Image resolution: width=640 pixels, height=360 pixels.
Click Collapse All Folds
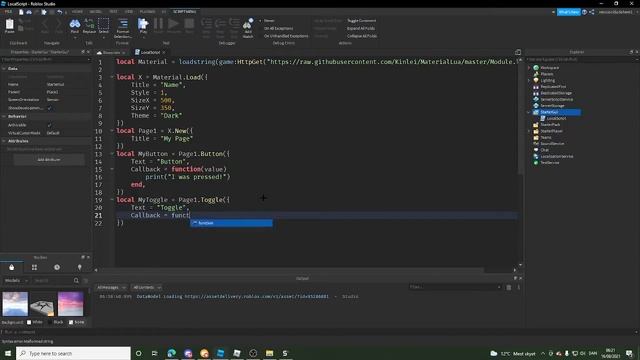coord(362,36)
